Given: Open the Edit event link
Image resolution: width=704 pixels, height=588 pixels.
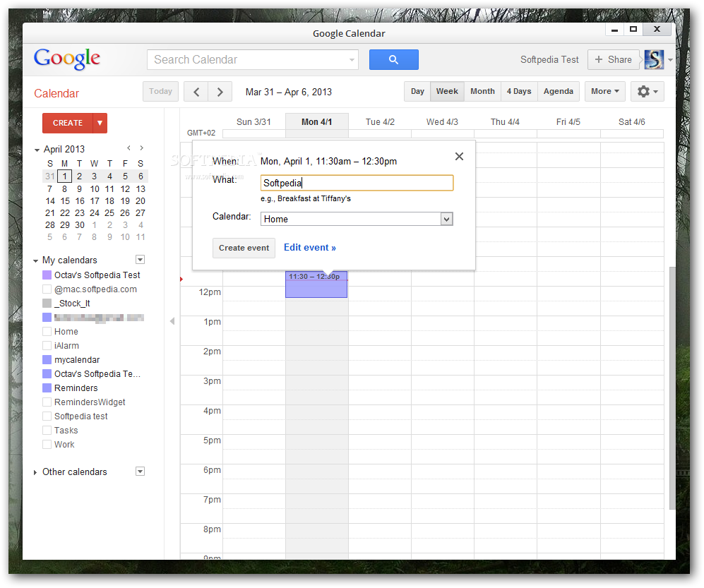Looking at the screenshot, I should [310, 247].
